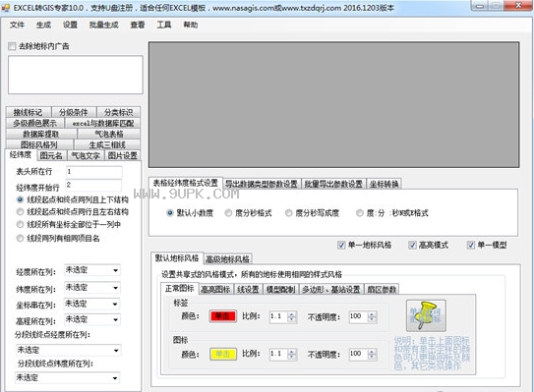
Task: Open the 工具 menu
Action: point(164,25)
